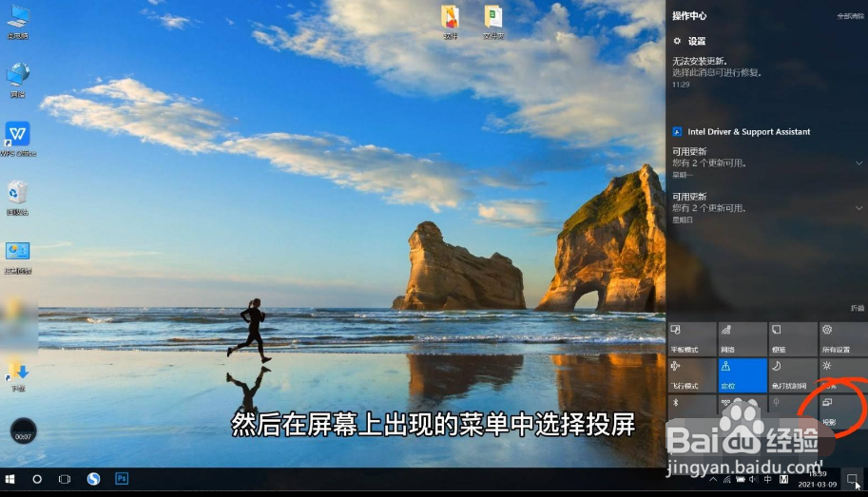Open the 软件 icon on the desktop

[x=450, y=22]
